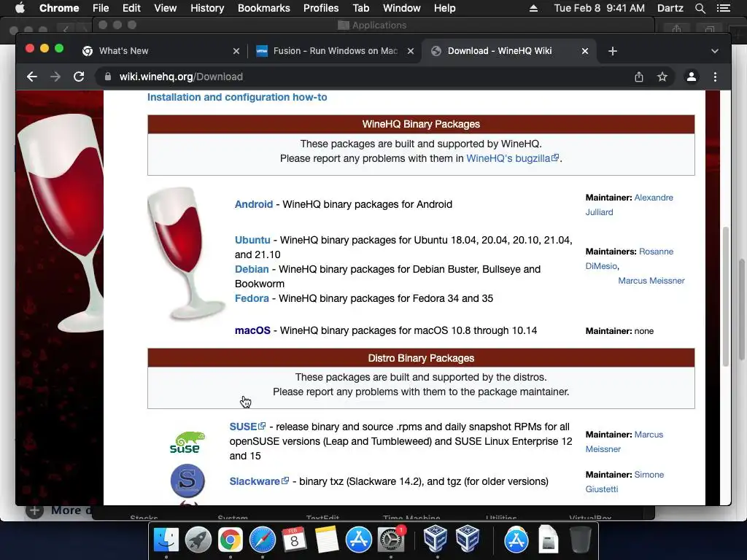This screenshot has width=747, height=560.
Task: Click the SUSE chameleon logo
Action: tap(187, 443)
